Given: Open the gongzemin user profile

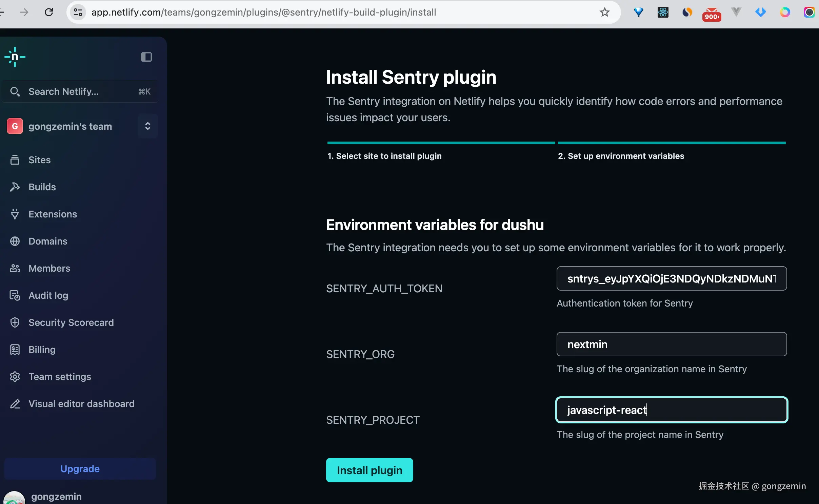Looking at the screenshot, I should pyautogui.click(x=56, y=497).
